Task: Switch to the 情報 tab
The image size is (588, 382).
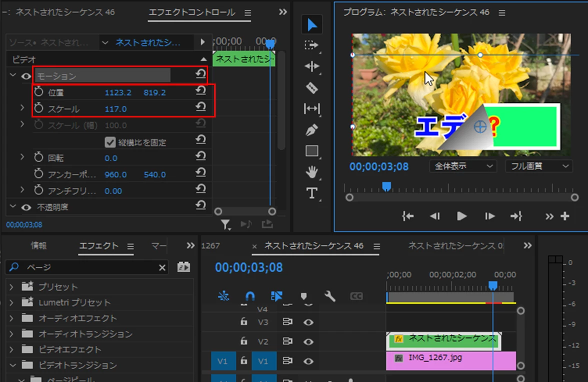Action: [39, 245]
